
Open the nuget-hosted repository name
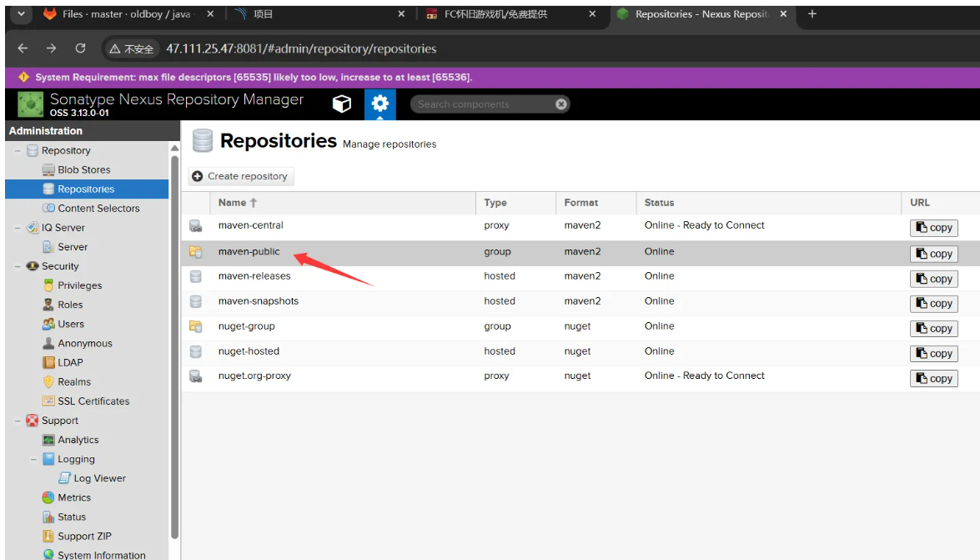pyautogui.click(x=249, y=351)
